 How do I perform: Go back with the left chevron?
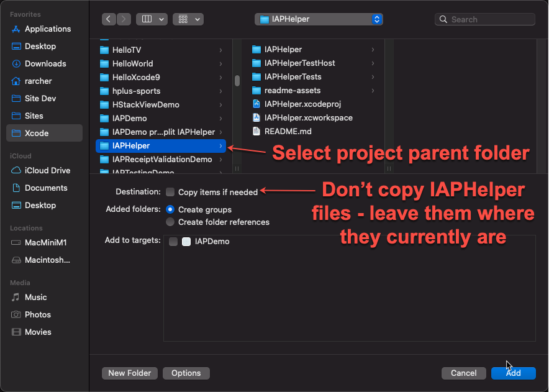tap(109, 19)
